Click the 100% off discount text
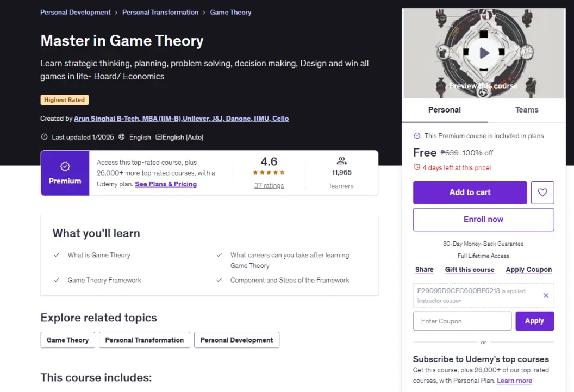 pos(478,153)
